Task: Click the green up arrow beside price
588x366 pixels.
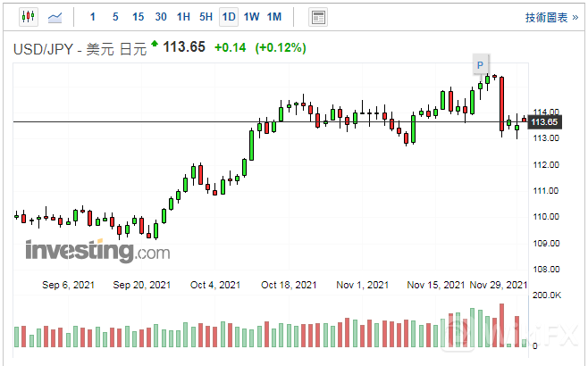Action: pyautogui.click(x=155, y=44)
